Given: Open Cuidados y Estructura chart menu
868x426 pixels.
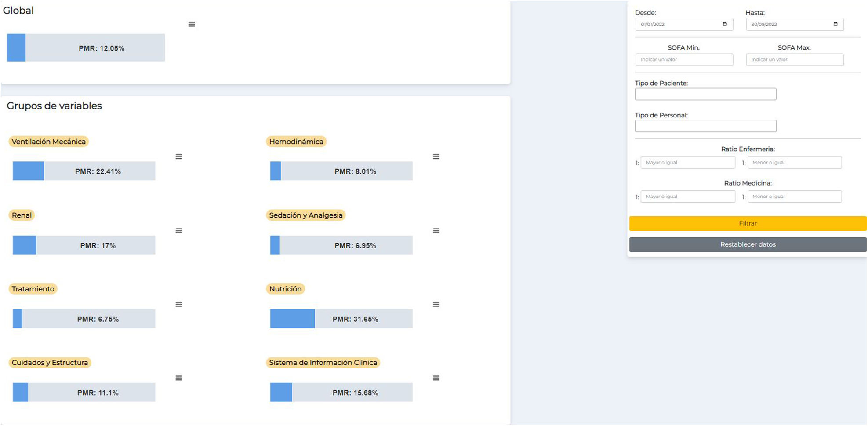Looking at the screenshot, I should (179, 378).
